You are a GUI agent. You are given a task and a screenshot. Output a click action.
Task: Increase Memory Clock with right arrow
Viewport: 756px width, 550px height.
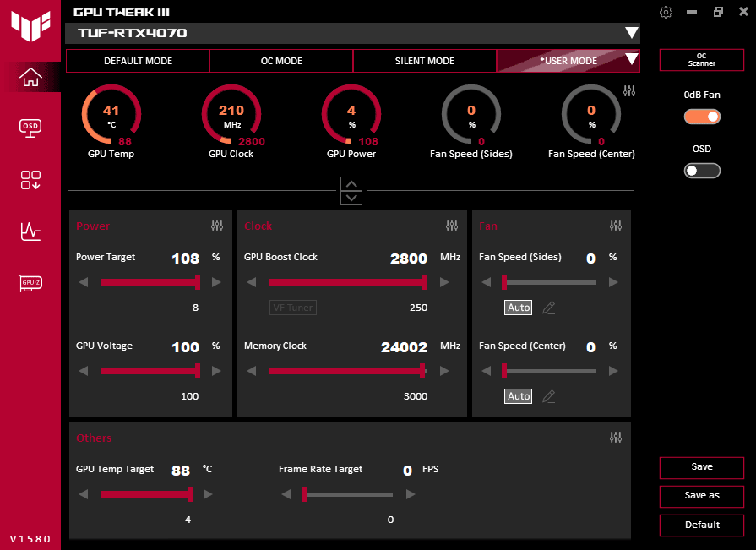tap(444, 371)
